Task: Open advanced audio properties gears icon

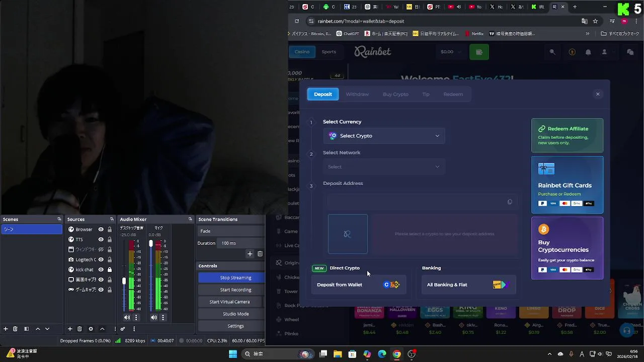Action: tap(122, 329)
